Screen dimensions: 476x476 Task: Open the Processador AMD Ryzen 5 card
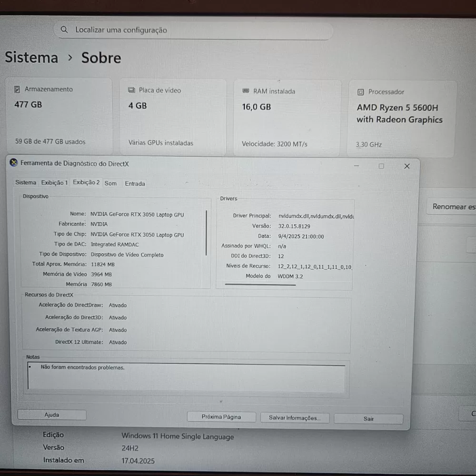tap(401, 119)
